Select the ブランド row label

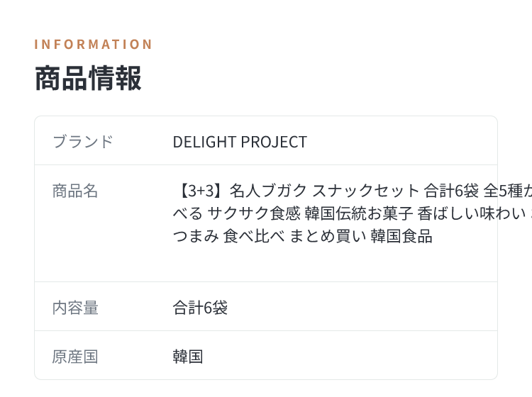(83, 141)
